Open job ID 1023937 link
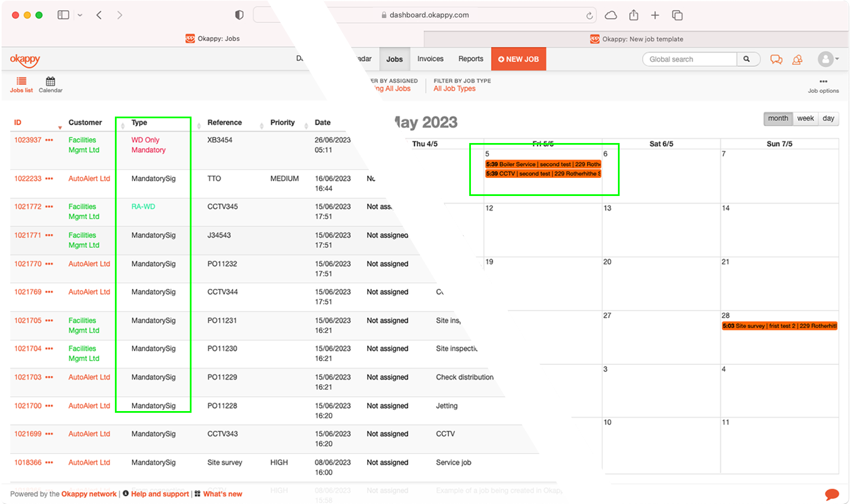This screenshot has width=850, height=504. (28, 140)
